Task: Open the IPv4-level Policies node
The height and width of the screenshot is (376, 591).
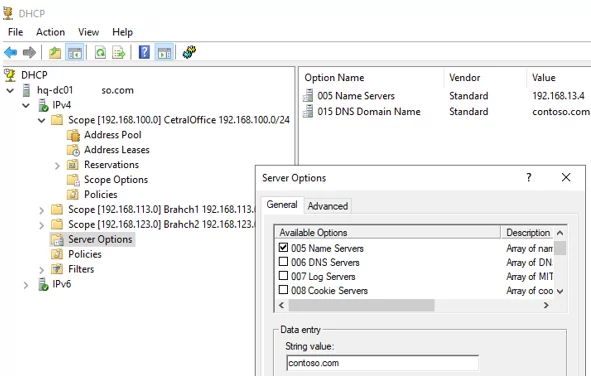Action: pos(85,254)
